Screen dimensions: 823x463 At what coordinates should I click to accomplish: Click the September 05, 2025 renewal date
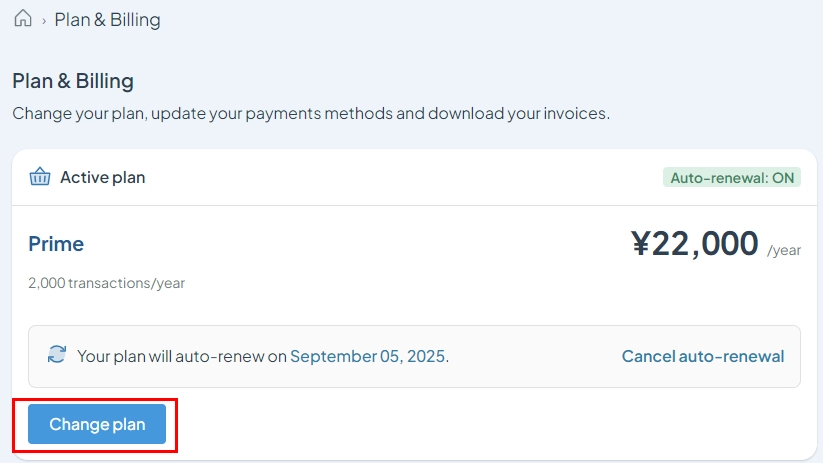(367, 356)
